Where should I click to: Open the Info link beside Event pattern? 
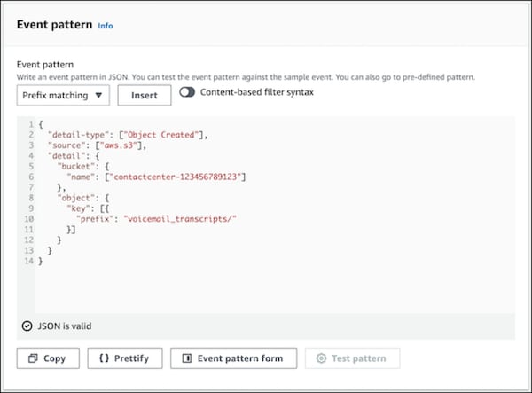coord(106,26)
